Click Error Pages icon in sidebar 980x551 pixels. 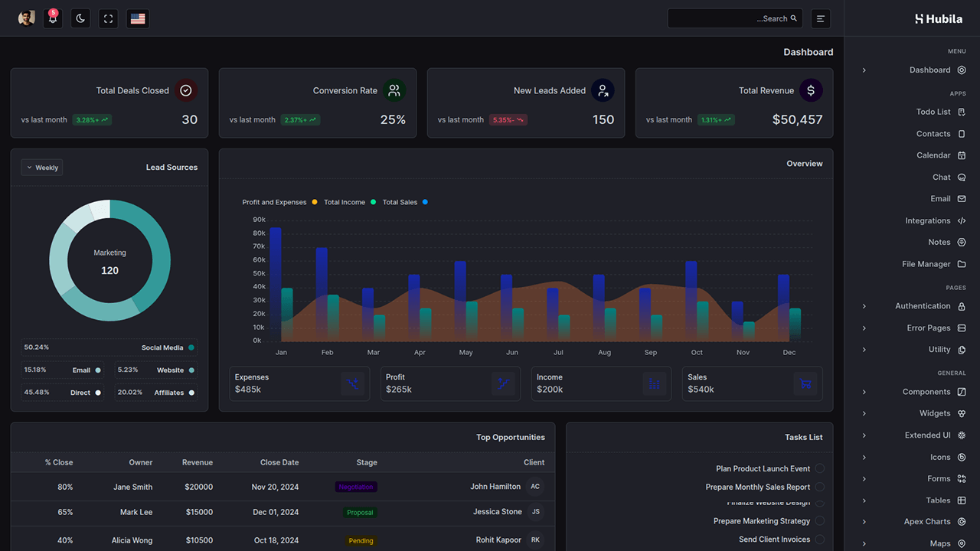point(962,328)
